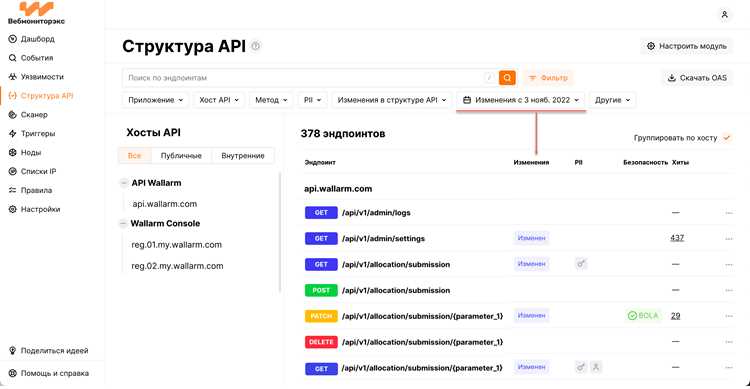This screenshot has width=750, height=389.
Task: Click Скачать OAS button
Action: (x=697, y=78)
